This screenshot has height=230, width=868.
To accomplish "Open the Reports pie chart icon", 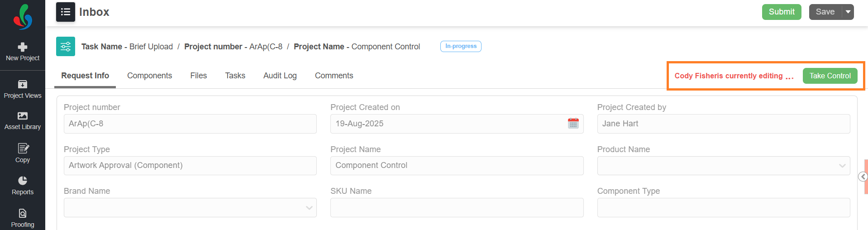I will (x=23, y=180).
